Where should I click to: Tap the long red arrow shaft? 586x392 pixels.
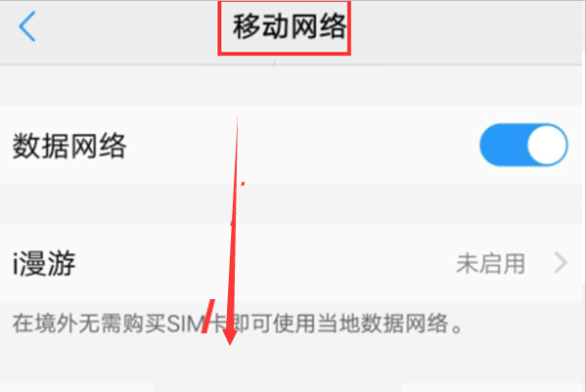(x=235, y=224)
